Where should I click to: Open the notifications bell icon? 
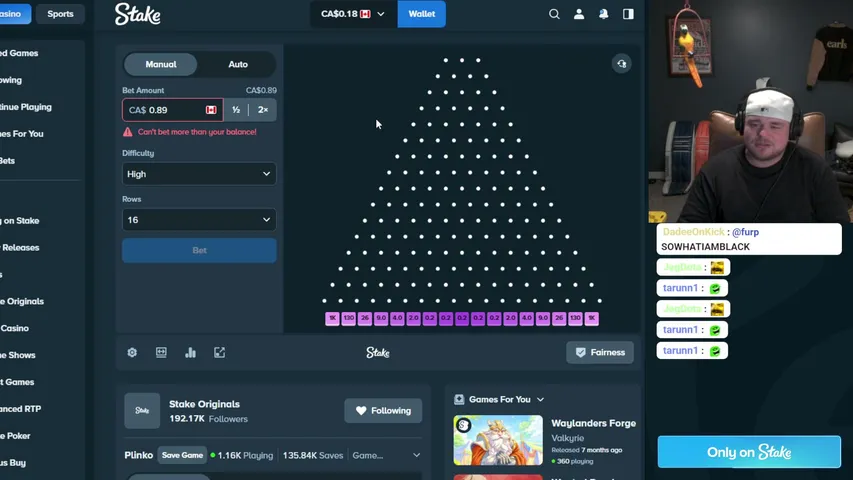pos(603,14)
